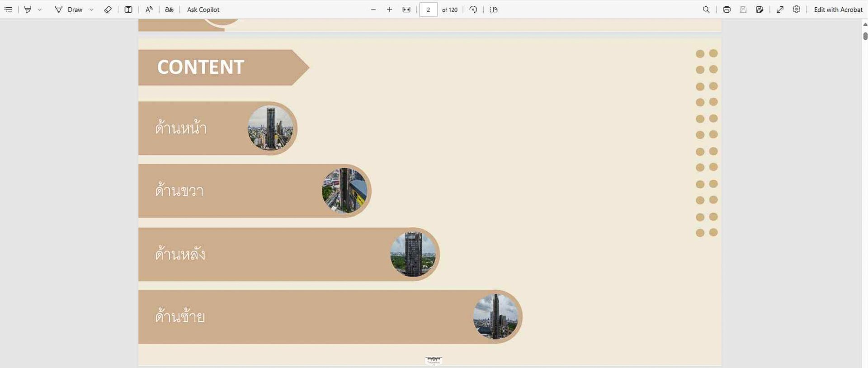This screenshot has width=868, height=368.
Task: Zoom in on the PDF page
Action: 389,10
